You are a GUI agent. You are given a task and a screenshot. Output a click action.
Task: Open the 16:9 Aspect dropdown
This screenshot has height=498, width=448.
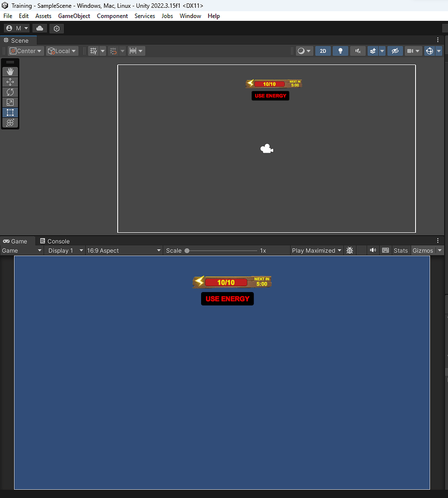coord(123,250)
